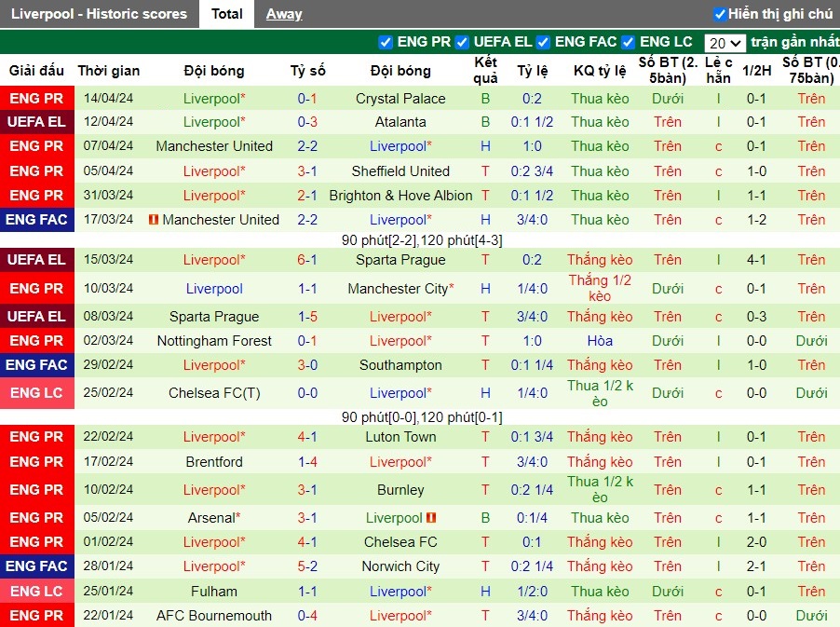840x627 pixels.
Task: Select UEFA EL league label for 12/04/24
Action: [37, 122]
